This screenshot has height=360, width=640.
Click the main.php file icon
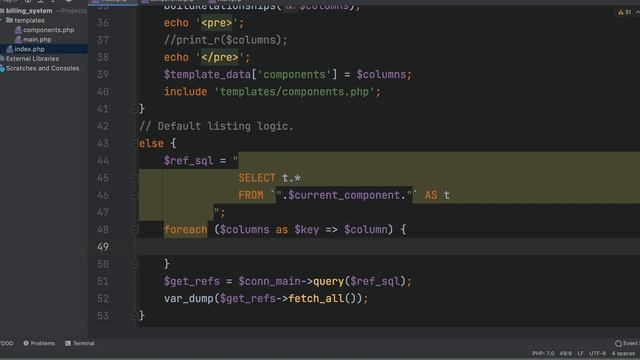18,40
